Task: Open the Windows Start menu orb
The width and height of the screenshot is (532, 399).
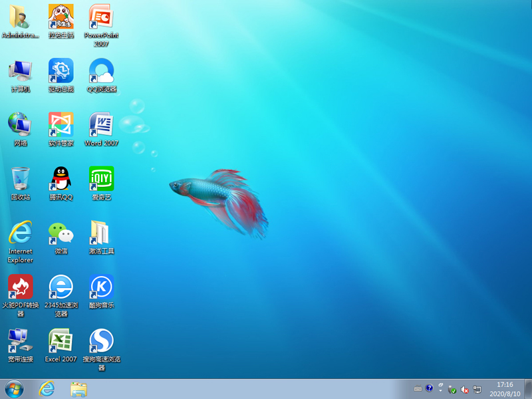Action: coord(13,389)
